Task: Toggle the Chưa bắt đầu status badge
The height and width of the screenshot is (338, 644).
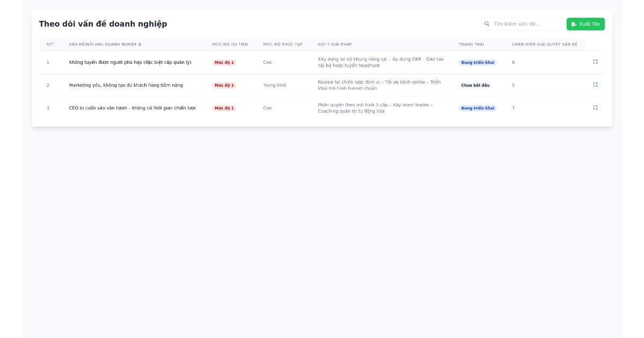Action: coord(474,85)
